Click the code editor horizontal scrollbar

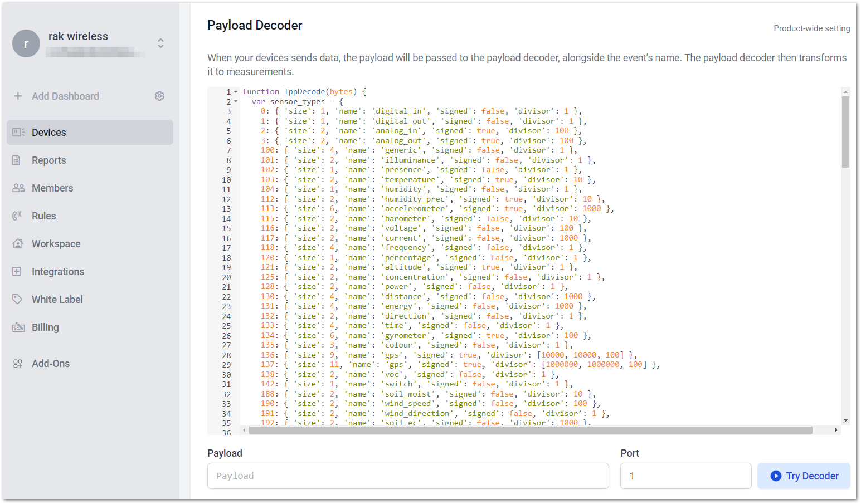(531, 430)
